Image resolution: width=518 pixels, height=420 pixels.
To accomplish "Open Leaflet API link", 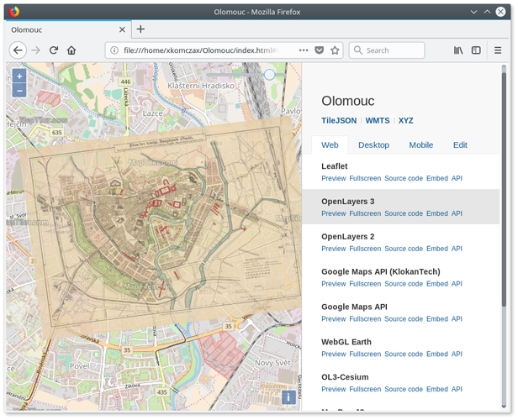I will pos(457,178).
